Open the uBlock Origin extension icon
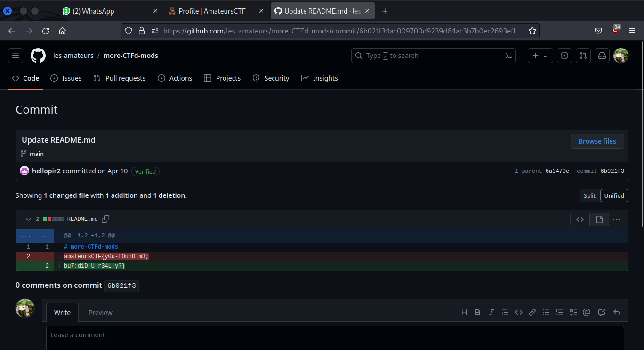The image size is (644, 350). pos(616,31)
